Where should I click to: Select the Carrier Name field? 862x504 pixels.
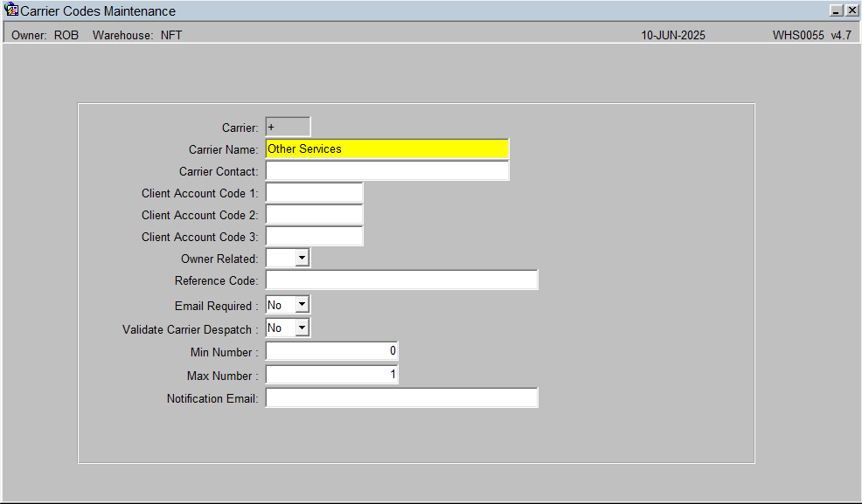point(387,148)
